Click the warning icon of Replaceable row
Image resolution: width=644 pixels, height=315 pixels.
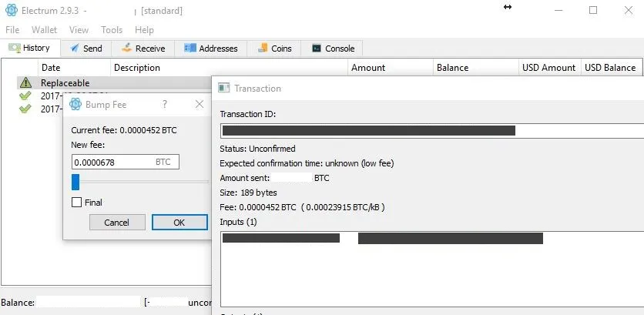[25, 83]
